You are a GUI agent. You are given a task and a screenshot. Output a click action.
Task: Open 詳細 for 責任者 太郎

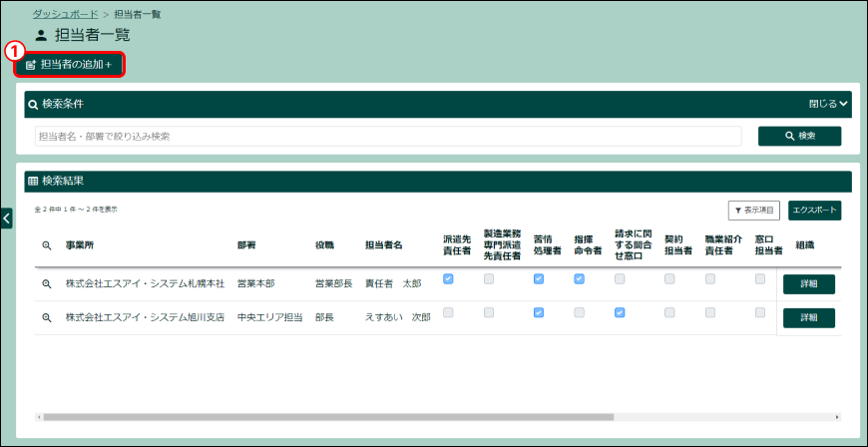(809, 284)
